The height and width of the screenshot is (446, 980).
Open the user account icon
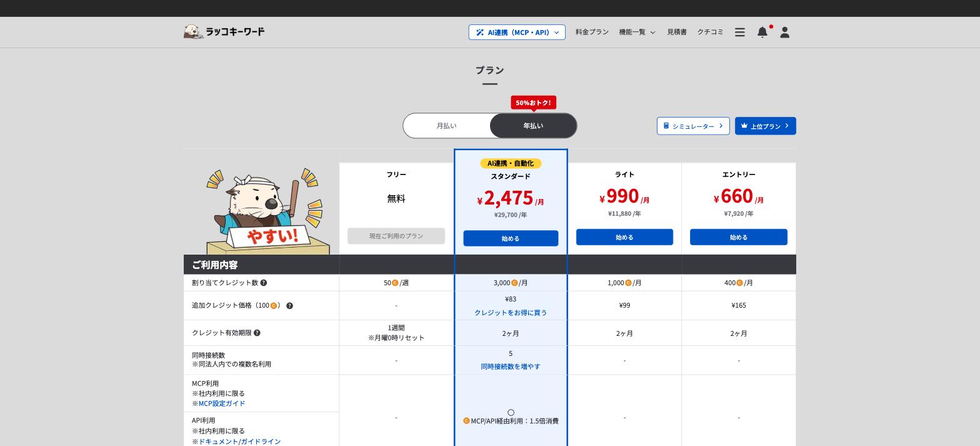[785, 32]
